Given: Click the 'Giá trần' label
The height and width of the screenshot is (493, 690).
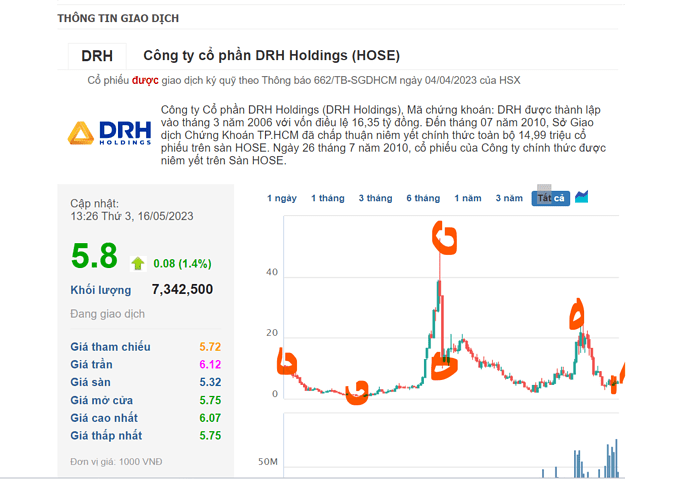Looking at the screenshot, I should click(x=92, y=364).
